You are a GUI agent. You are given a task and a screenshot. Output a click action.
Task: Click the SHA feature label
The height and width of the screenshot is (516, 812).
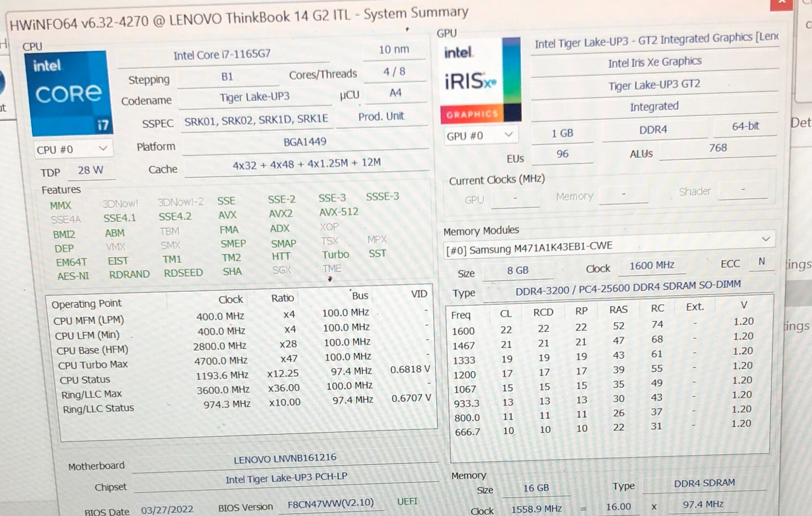point(232,271)
